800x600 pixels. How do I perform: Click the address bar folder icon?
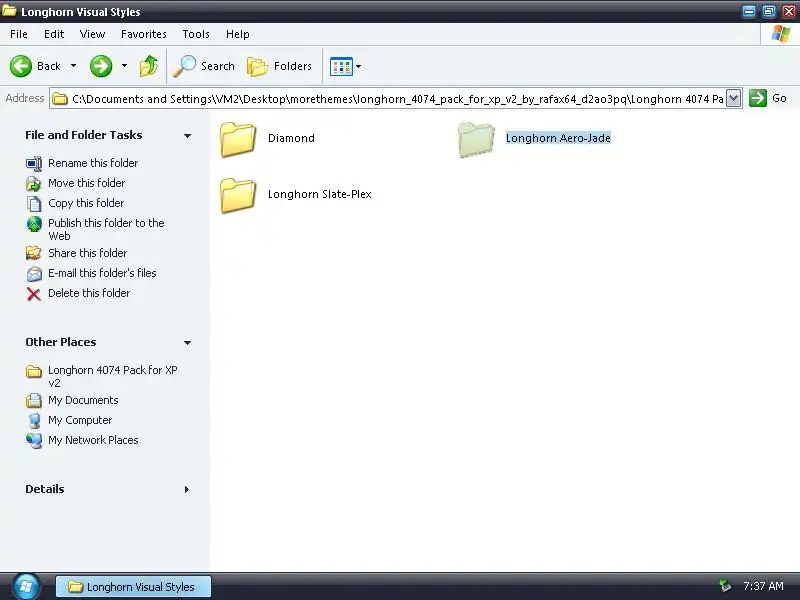coord(60,98)
